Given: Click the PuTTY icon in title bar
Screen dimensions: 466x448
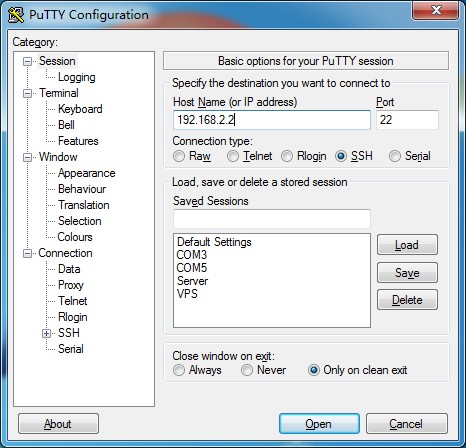Looking at the screenshot, I should [16, 15].
